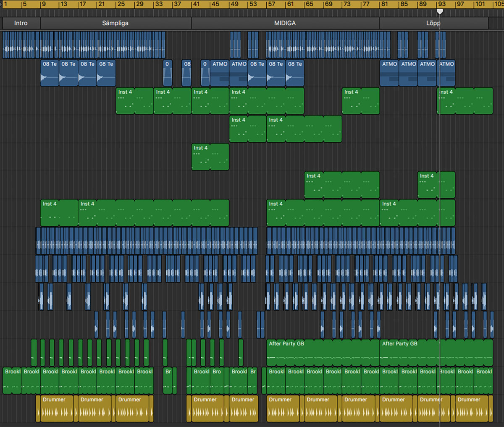
Task: Click bar 25 in the timeline ruler
Action: tap(121, 4)
